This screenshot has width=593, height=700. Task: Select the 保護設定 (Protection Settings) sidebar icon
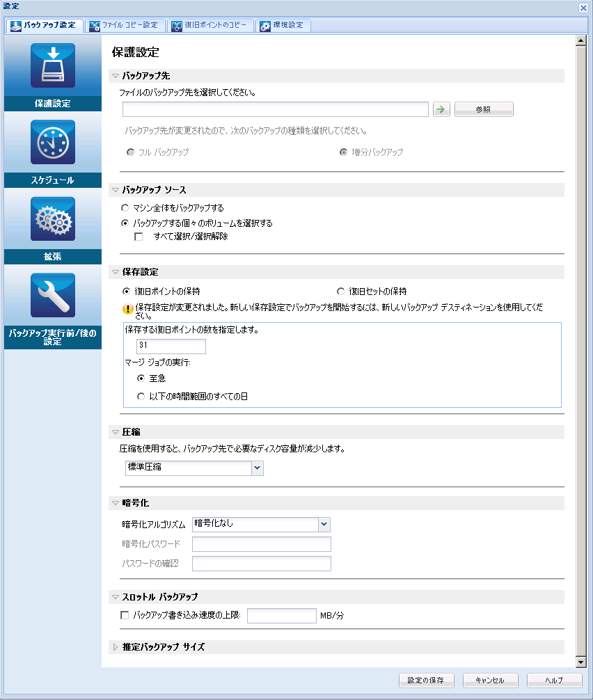pos(52,65)
